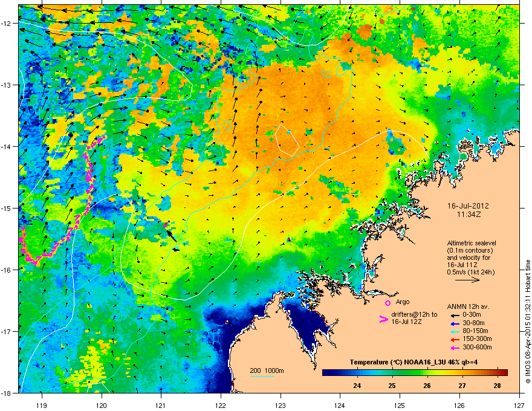
Task: Click the '30-80m' depth label
Action: tap(473, 323)
